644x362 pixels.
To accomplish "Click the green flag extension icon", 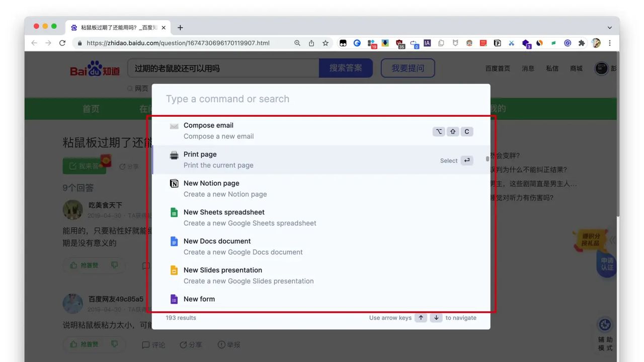I will click(553, 43).
